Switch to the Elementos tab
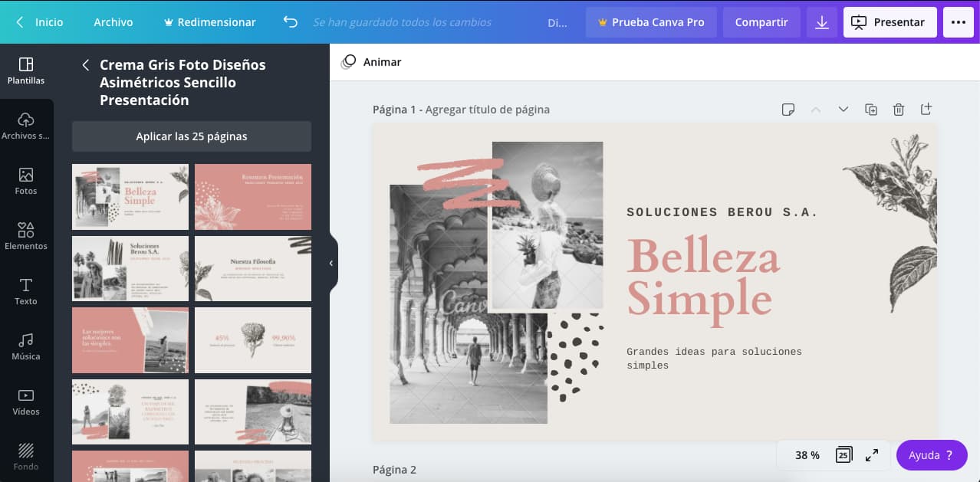Image resolution: width=980 pixels, height=482 pixels. coord(26,236)
